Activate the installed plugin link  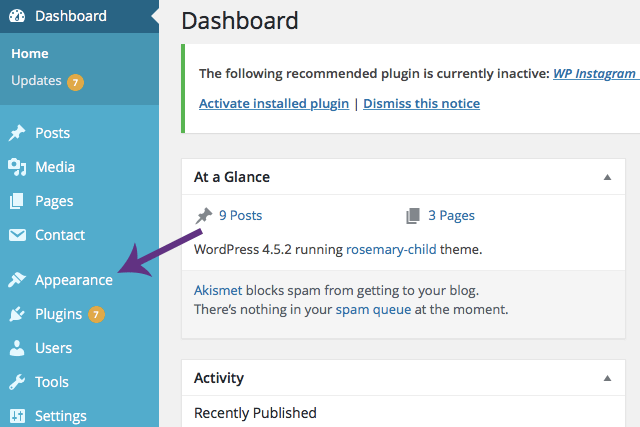point(274,103)
